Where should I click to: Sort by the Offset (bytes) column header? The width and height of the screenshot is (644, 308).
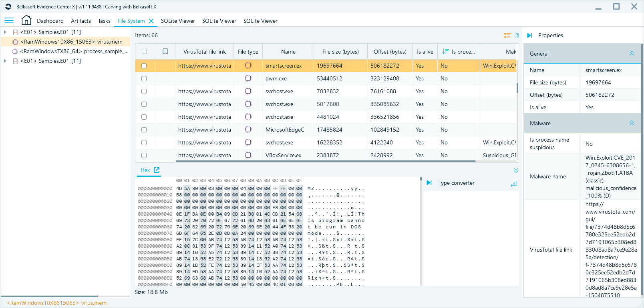390,52
